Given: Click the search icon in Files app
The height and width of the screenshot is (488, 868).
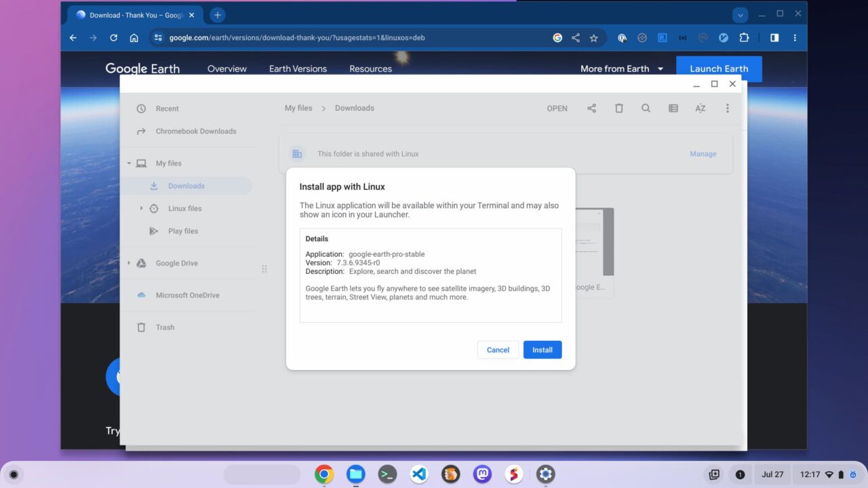Looking at the screenshot, I should click(646, 108).
